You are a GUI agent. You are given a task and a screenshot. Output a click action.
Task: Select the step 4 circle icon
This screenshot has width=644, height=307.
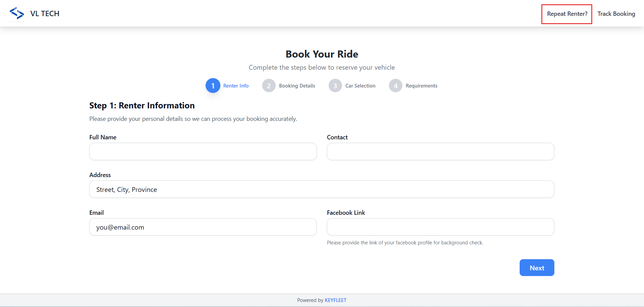pos(395,86)
